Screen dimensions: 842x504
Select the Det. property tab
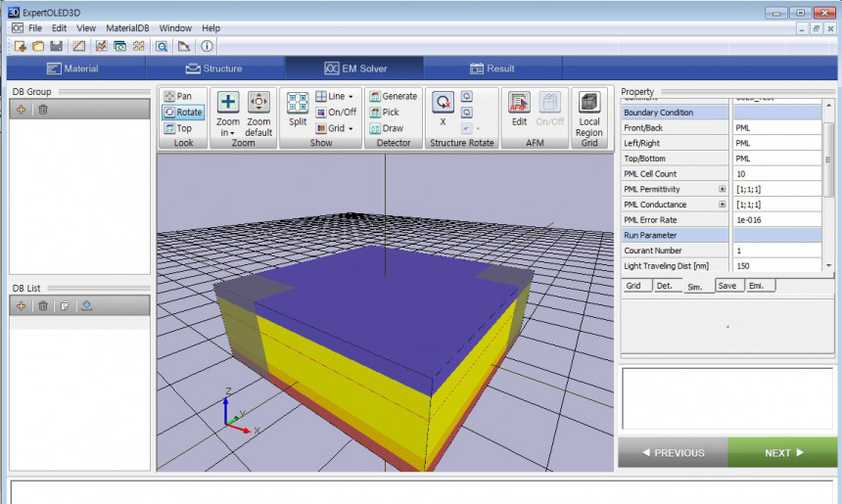coord(667,286)
